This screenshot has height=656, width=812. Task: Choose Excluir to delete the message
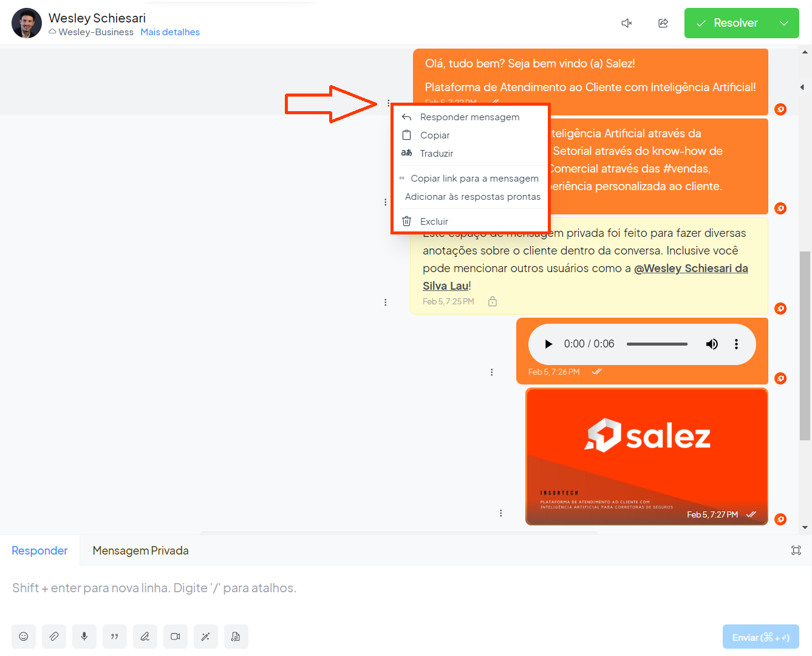470,222
